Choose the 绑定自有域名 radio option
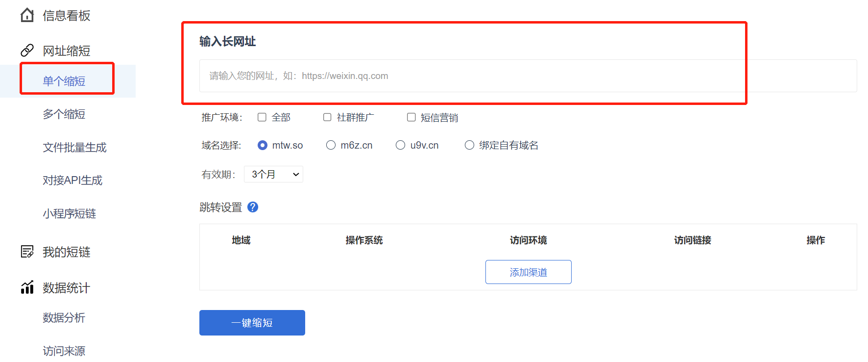 click(x=469, y=145)
